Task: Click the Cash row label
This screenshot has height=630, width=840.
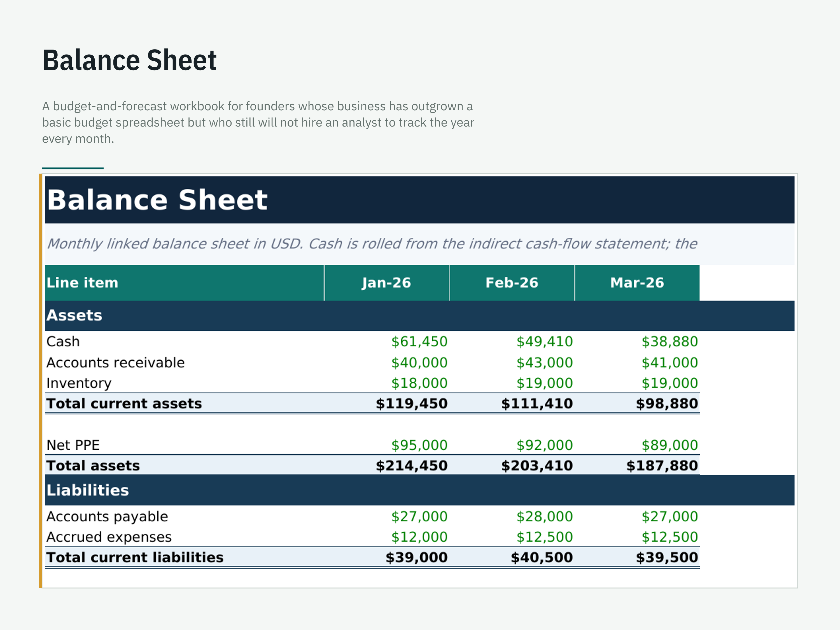Action: pyautogui.click(x=63, y=342)
